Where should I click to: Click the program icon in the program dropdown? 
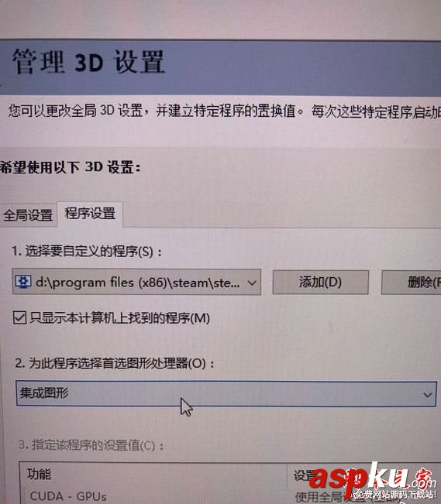tap(22, 282)
